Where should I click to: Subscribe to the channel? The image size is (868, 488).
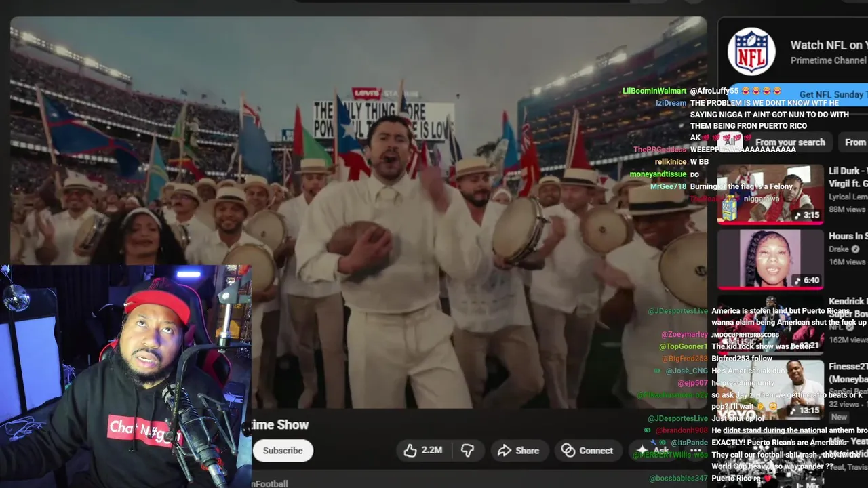283,450
